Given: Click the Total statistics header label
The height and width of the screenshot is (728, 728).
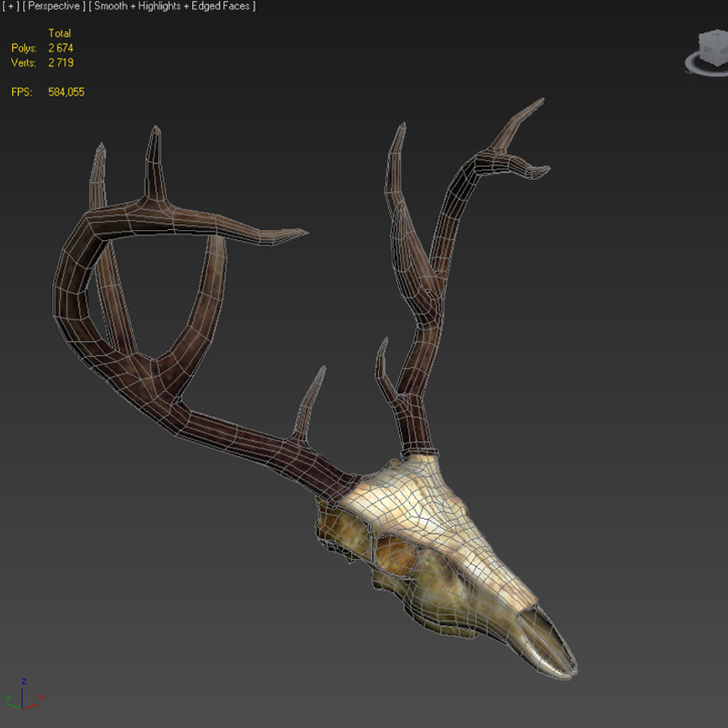Looking at the screenshot, I should coord(59,33).
